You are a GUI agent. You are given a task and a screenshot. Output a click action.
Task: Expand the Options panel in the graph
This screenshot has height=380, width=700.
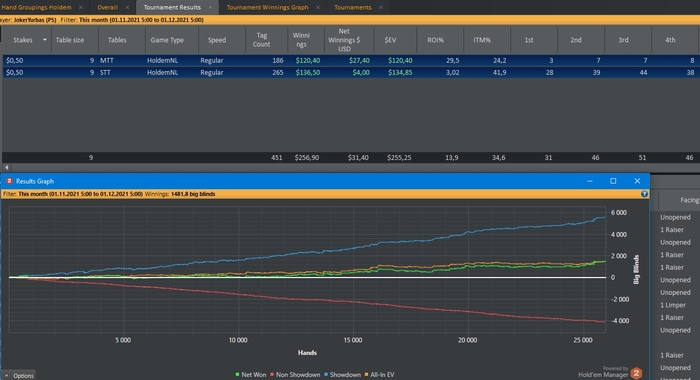[19, 376]
